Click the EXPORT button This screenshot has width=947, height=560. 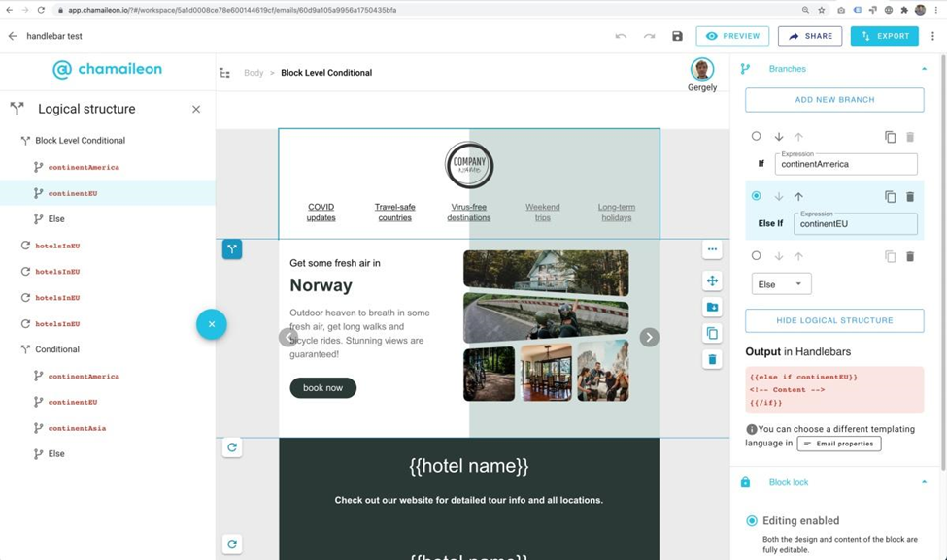point(884,36)
